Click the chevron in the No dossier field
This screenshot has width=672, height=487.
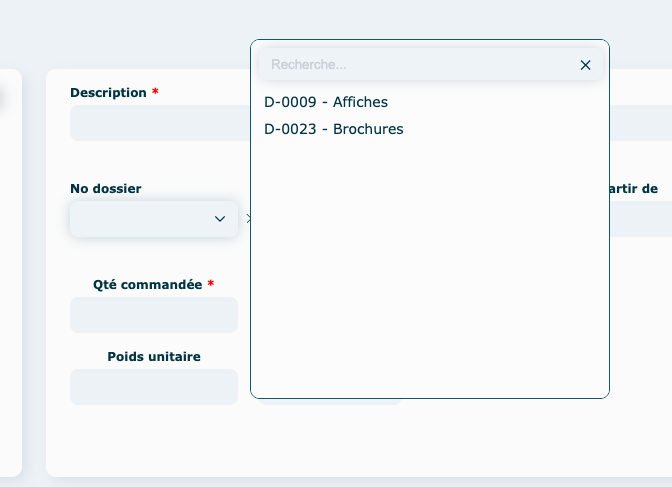click(x=220, y=219)
